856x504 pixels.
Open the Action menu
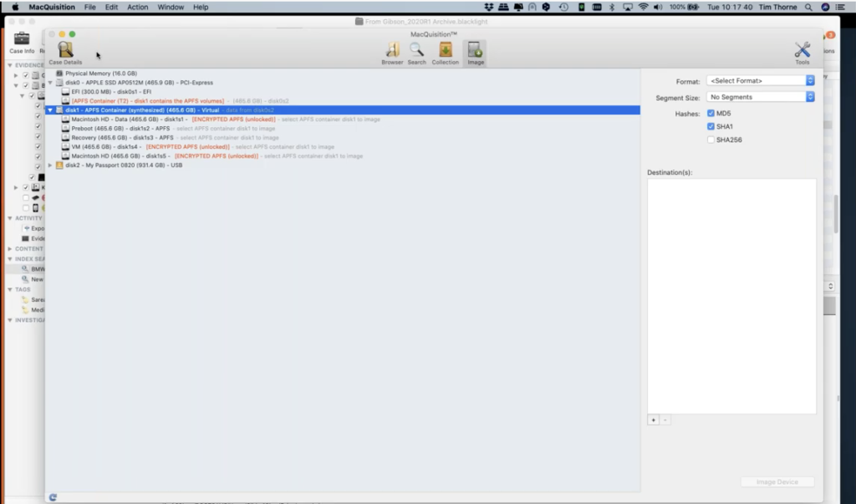[x=138, y=7]
